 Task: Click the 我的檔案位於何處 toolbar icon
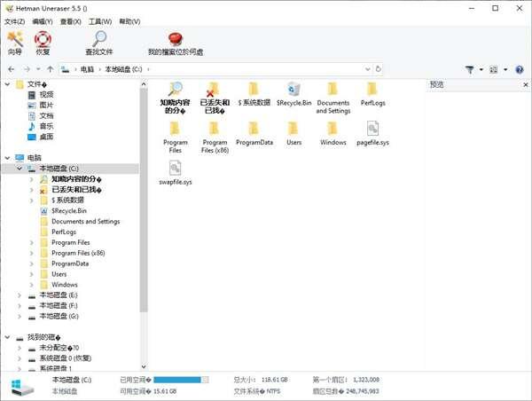click(x=175, y=39)
